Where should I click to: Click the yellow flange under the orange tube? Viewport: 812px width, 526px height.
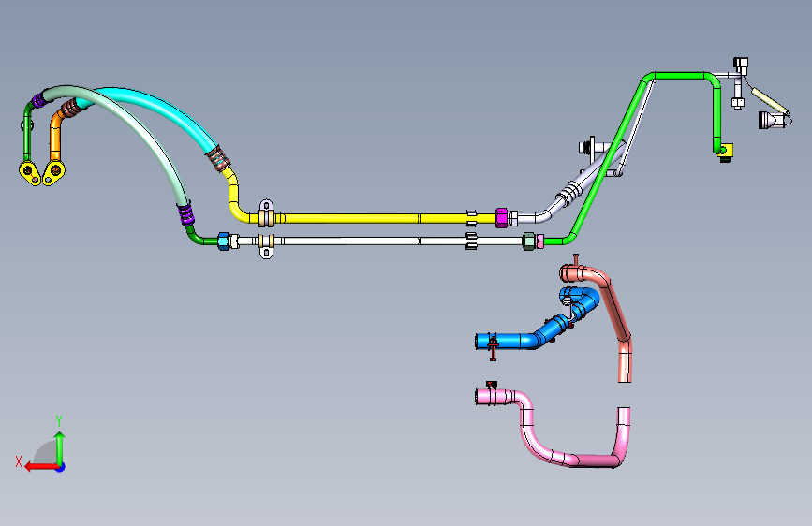pyautogui.click(x=54, y=172)
